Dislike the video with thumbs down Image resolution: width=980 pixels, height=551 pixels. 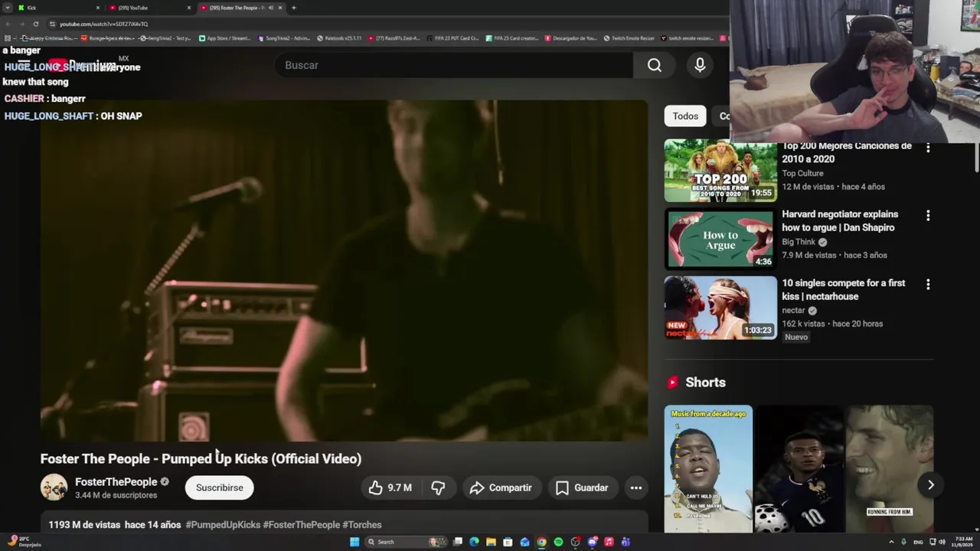click(x=438, y=487)
